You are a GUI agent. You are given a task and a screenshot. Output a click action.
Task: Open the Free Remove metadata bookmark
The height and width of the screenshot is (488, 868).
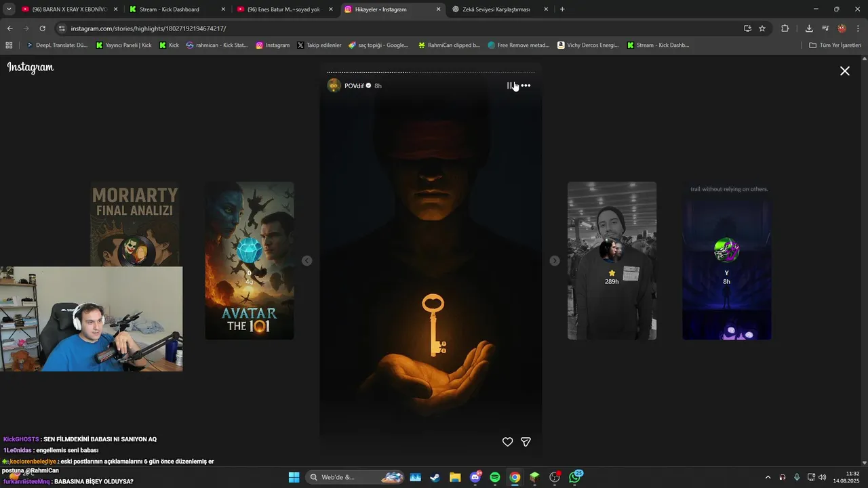click(x=518, y=45)
